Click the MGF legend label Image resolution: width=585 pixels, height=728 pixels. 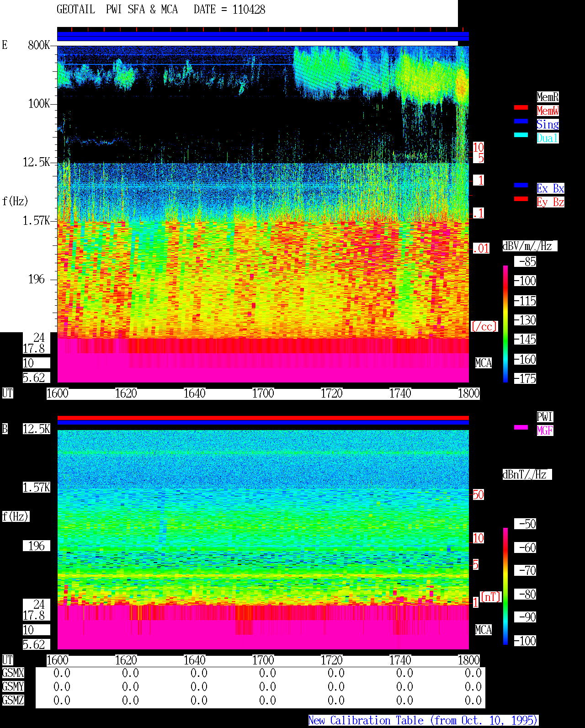(545, 430)
